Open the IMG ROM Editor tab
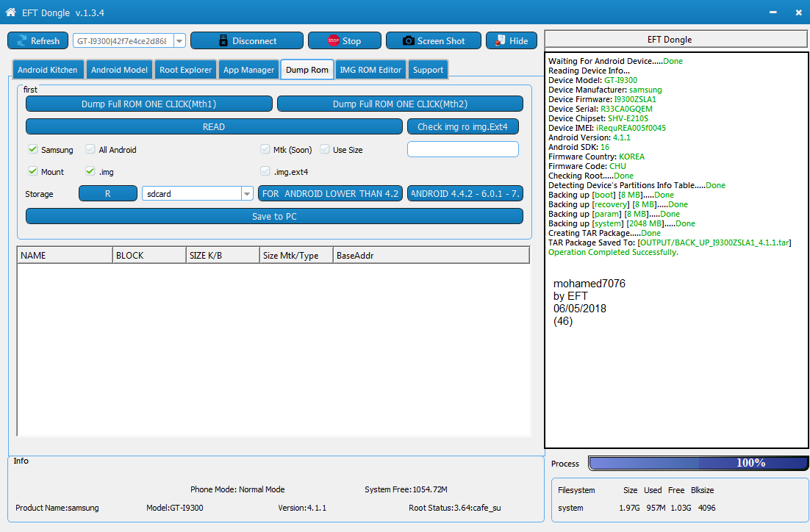Image resolution: width=810 pixels, height=532 pixels. tap(370, 70)
